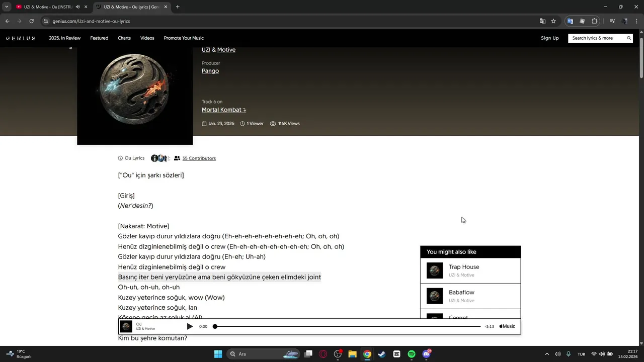Open CapCut from the taskbar
This screenshot has height=362, width=644.
point(396,354)
